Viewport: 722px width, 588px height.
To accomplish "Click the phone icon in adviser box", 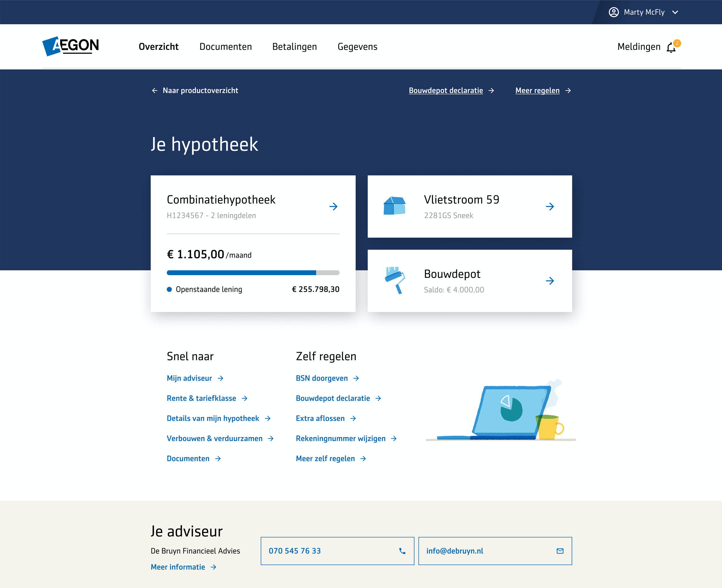I will pyautogui.click(x=402, y=551).
